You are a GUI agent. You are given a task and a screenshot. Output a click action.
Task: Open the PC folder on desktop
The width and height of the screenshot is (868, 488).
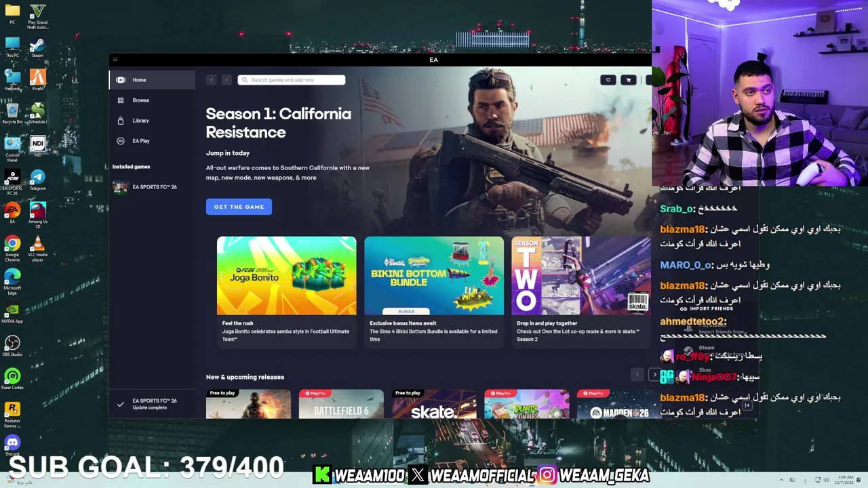point(12,14)
